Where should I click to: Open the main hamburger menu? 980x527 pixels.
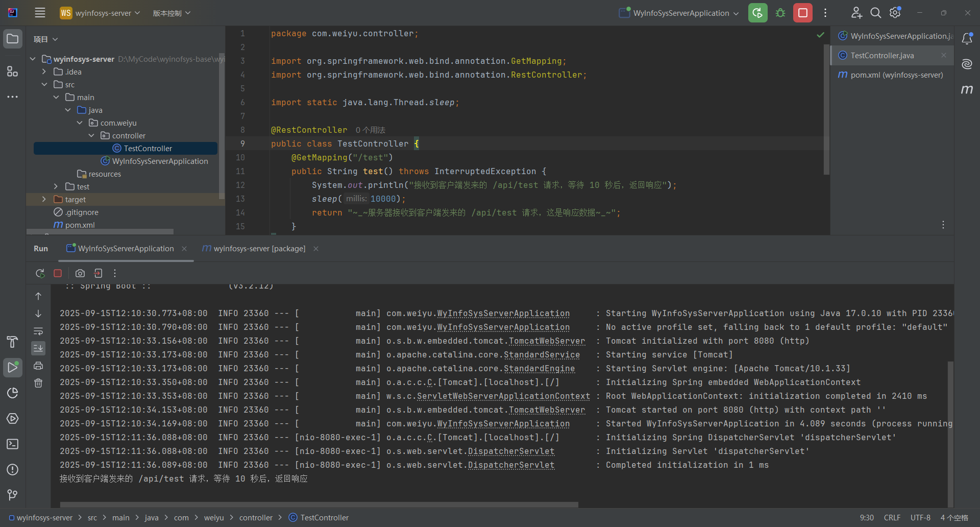click(x=40, y=13)
